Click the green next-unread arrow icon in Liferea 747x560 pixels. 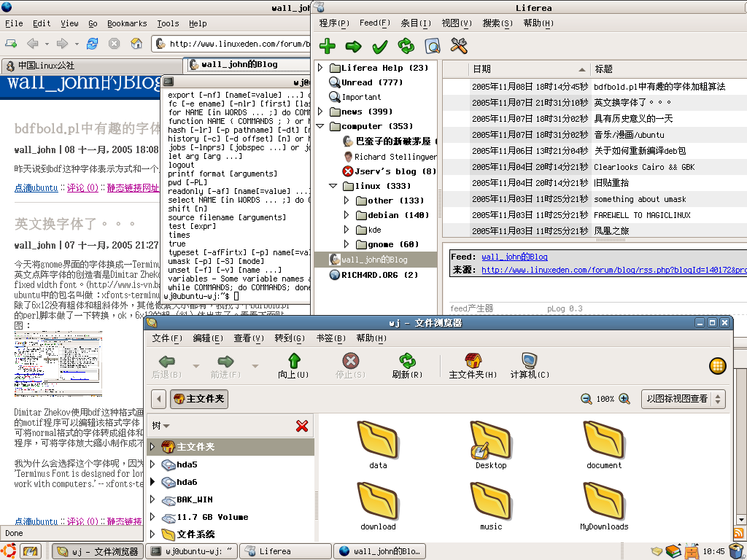point(354,46)
